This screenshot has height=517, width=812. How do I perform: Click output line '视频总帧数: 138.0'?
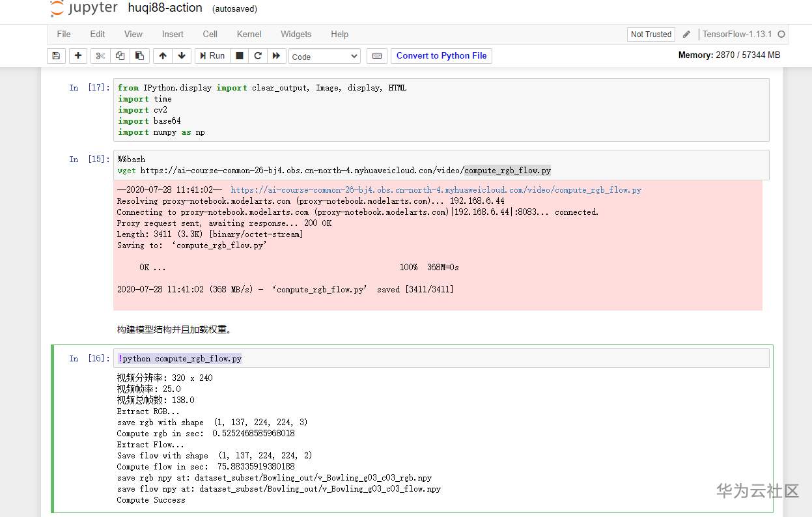click(156, 400)
